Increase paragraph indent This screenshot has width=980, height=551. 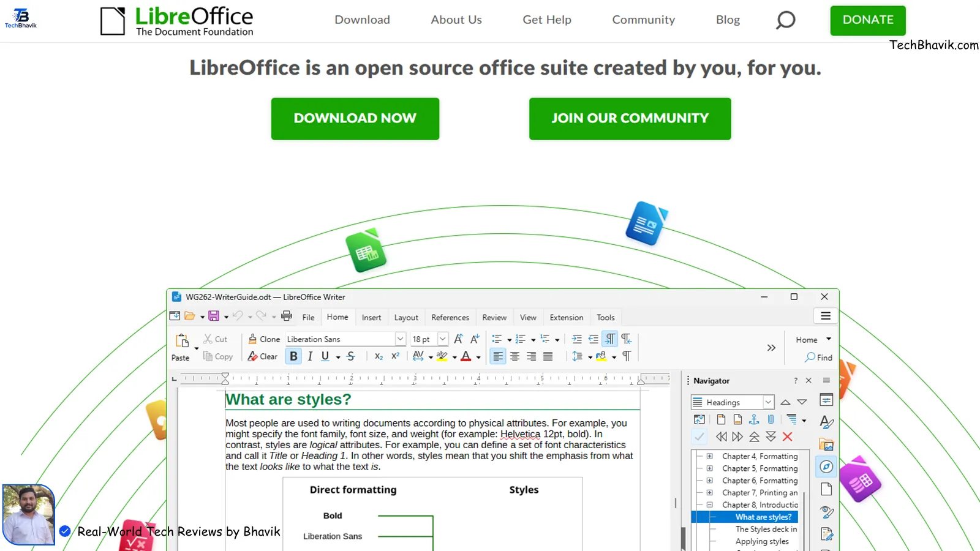(x=577, y=339)
